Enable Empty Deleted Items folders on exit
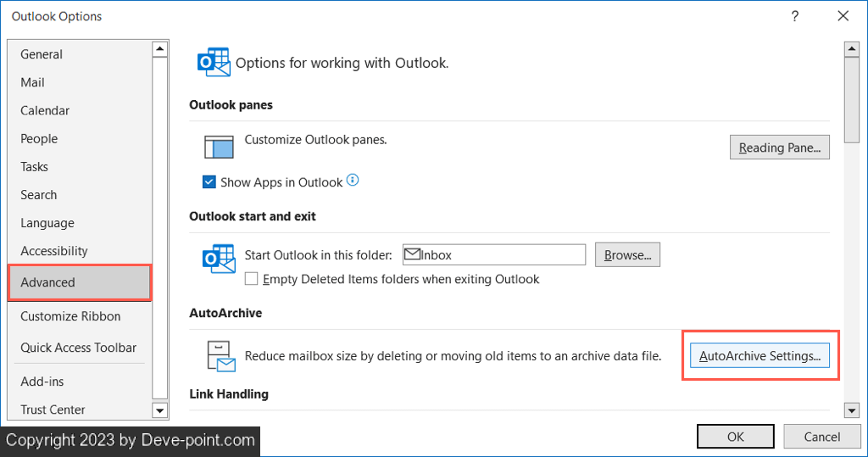Image resolution: width=868 pixels, height=457 pixels. (251, 279)
